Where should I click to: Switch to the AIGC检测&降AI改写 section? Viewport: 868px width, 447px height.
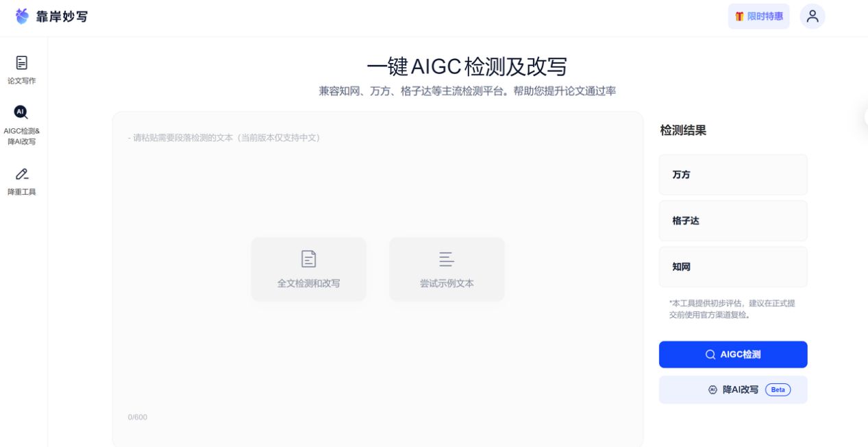coord(21,123)
